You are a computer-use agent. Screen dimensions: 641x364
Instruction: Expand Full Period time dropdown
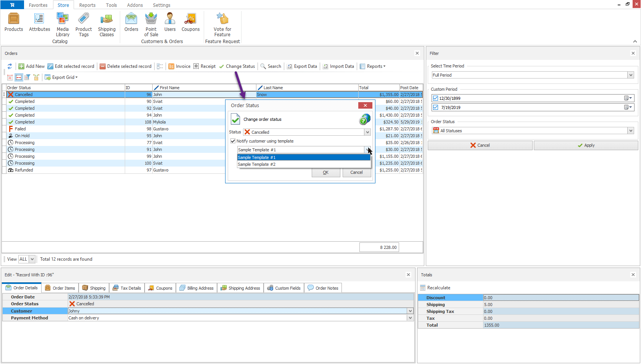point(631,75)
